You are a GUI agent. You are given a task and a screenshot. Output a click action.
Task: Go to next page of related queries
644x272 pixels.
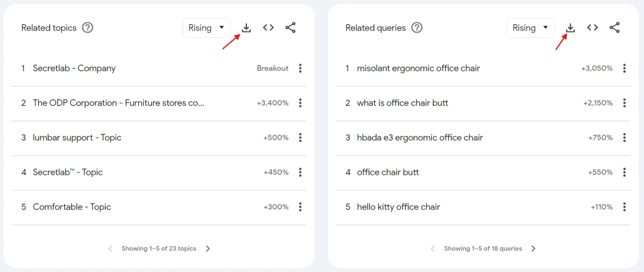coord(533,248)
